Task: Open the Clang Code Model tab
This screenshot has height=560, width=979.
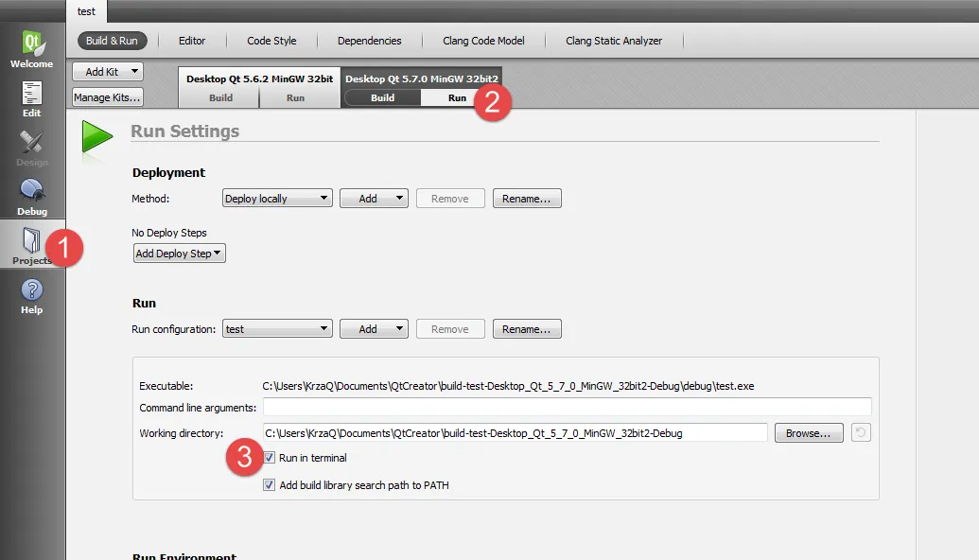Action: point(484,41)
